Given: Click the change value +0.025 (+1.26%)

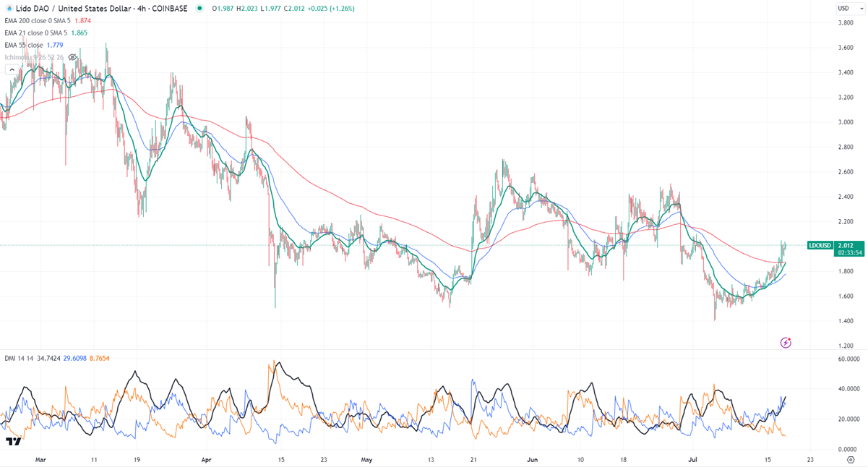Looking at the screenshot, I should (x=331, y=9).
